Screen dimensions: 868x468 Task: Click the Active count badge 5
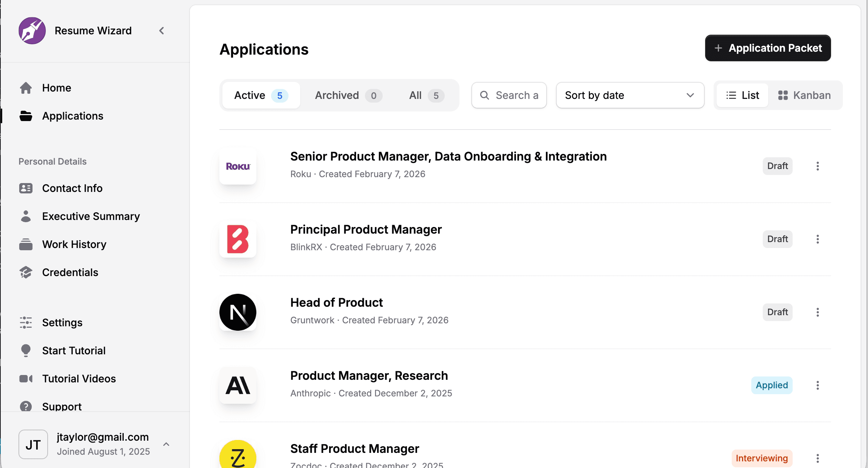coord(280,96)
